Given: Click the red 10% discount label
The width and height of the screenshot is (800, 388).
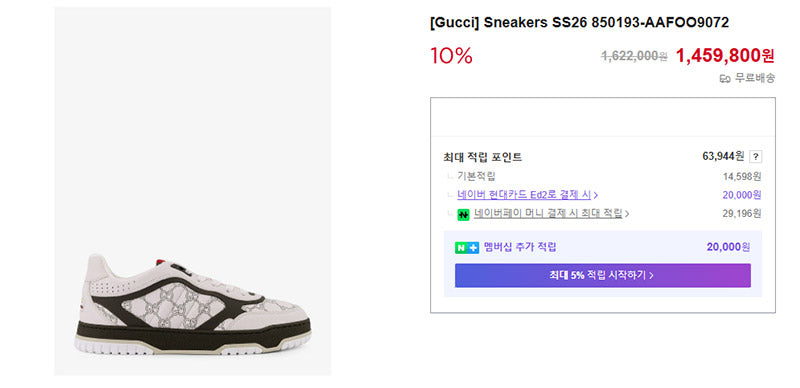Looking at the screenshot, I should (x=451, y=56).
